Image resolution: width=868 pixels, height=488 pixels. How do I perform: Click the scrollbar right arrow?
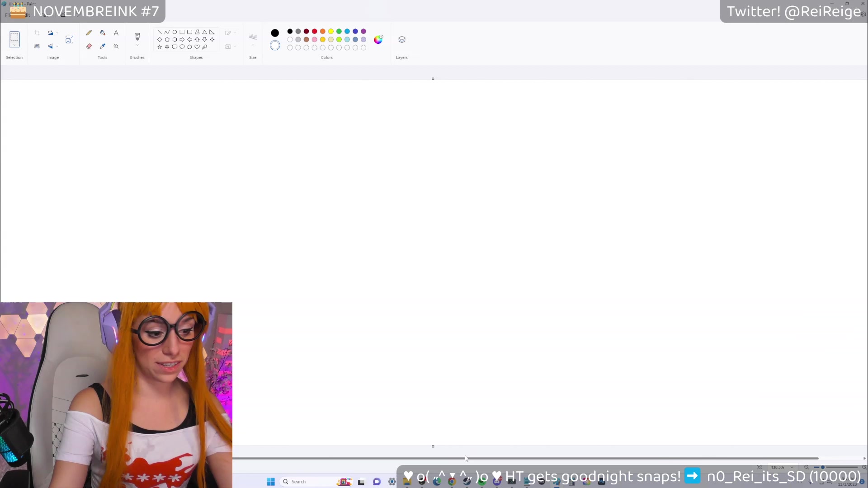pos(864,459)
